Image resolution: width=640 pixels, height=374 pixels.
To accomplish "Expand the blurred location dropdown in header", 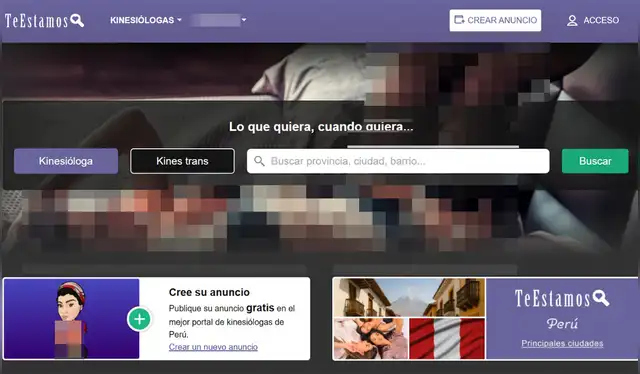I will tap(218, 20).
